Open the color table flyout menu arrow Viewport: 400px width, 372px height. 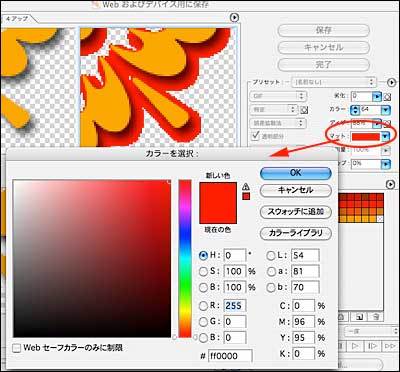click(390, 184)
